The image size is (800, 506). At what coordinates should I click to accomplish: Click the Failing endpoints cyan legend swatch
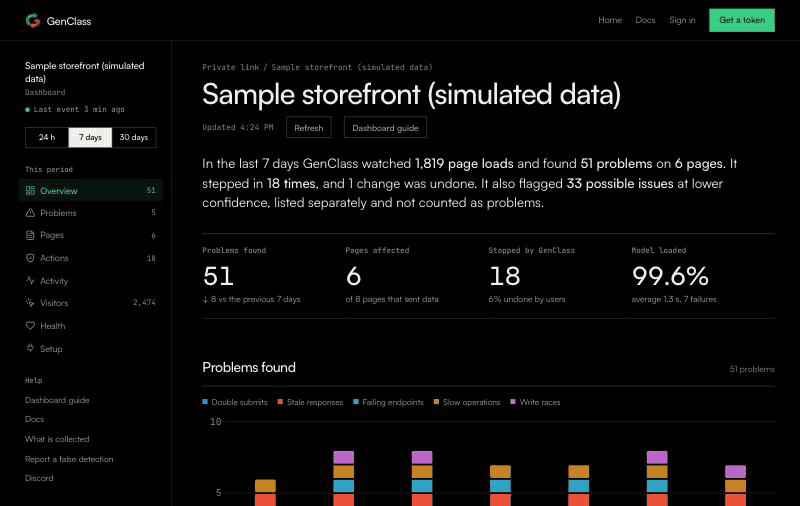coord(356,402)
